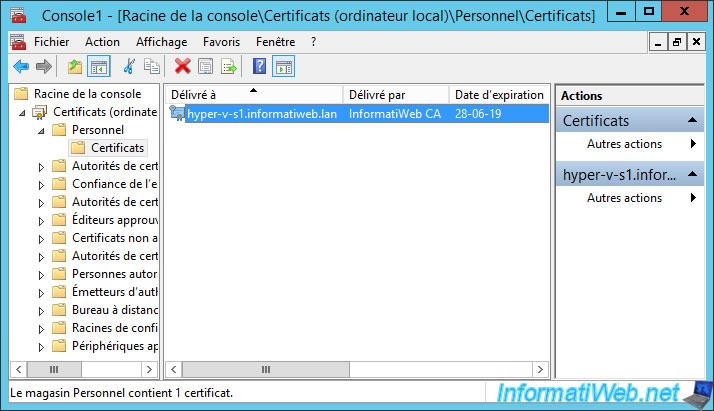Open the Action menu
Viewport: 714px width, 411px height.
pyautogui.click(x=102, y=42)
